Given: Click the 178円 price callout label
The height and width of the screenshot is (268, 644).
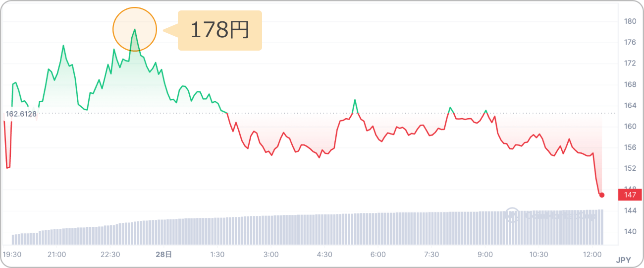Looking at the screenshot, I should [219, 31].
